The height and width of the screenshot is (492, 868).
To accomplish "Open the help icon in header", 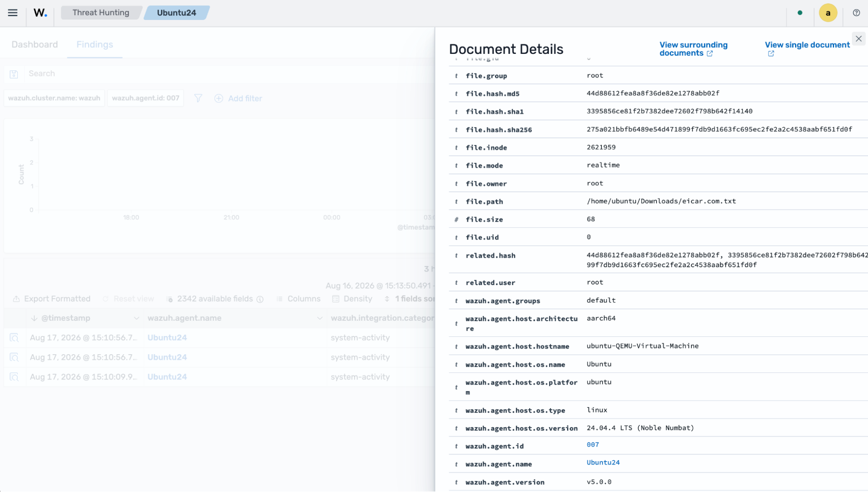I will 856,13.
